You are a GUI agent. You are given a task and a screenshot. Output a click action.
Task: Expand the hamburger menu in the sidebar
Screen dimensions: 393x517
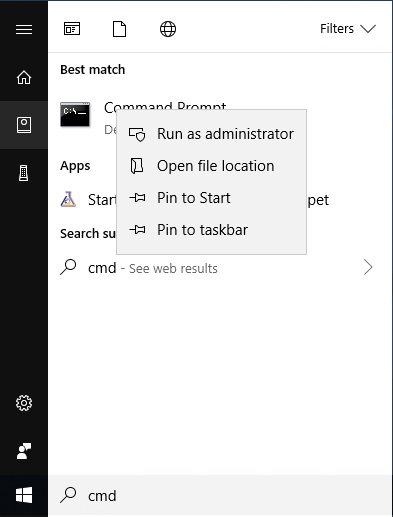pos(24,29)
